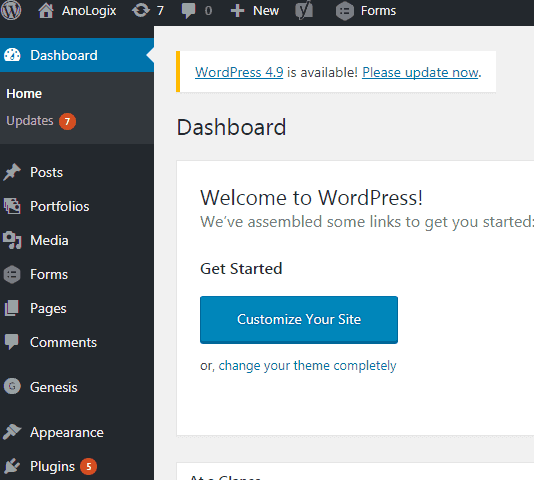Click the Pages icon in sidebar
The height and width of the screenshot is (480, 534).
tap(12, 308)
